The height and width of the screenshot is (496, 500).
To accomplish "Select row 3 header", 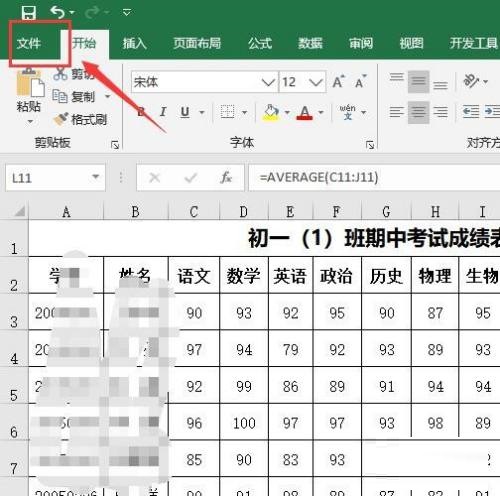I will coord(14,312).
